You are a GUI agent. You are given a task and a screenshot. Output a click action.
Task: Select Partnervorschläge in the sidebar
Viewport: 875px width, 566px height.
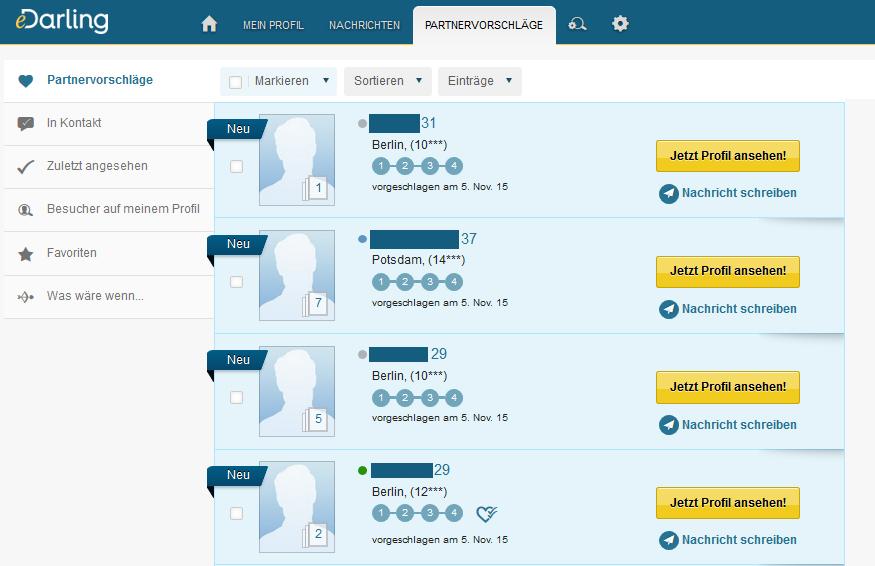point(109,80)
